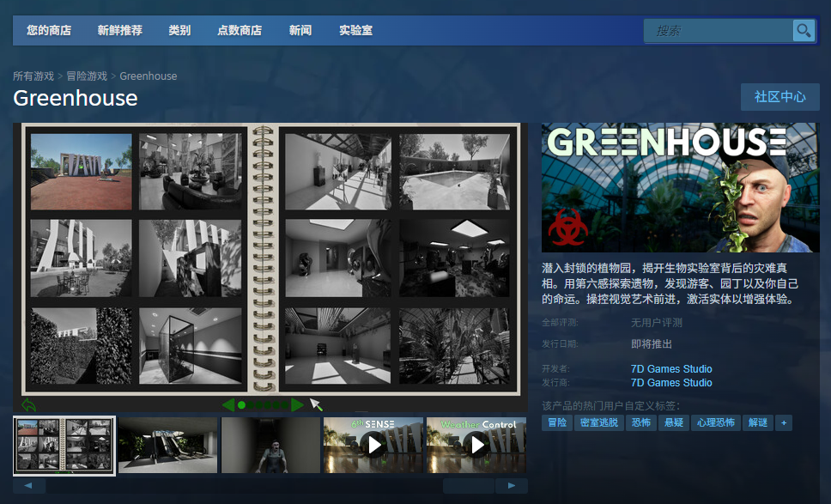The image size is (831, 504).
Task: Open the 新闻 menu item
Action: pos(300,30)
